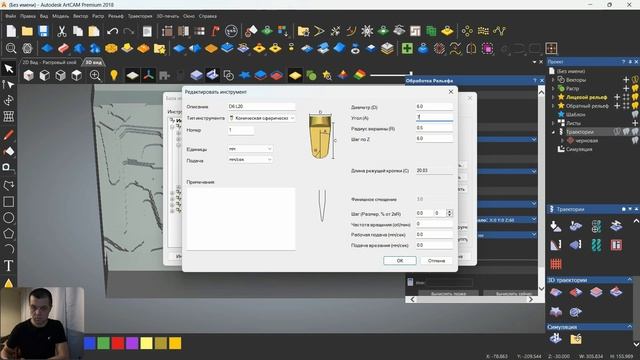Switch to 2D Вид - Растровый слой tab

tap(49, 62)
